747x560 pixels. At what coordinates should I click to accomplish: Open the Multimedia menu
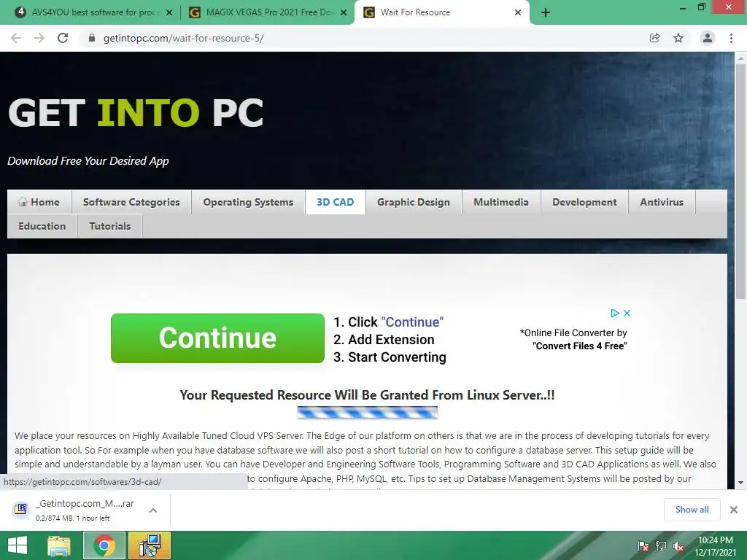pos(501,202)
